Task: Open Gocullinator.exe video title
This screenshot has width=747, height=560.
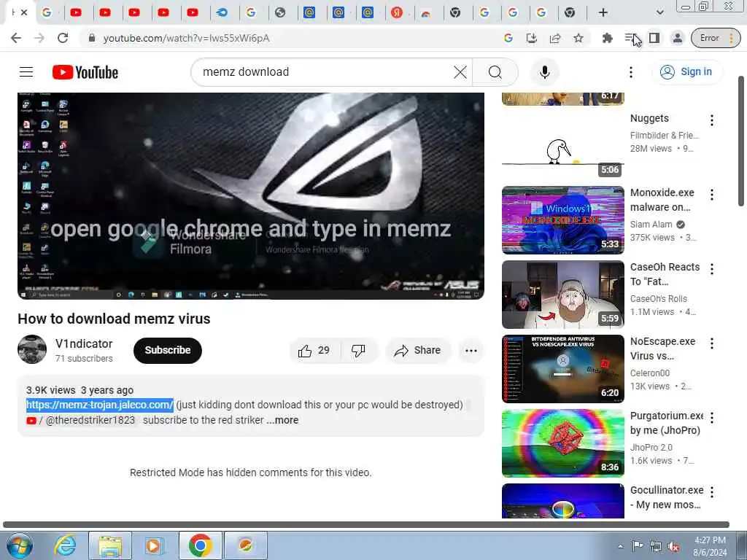Action: click(667, 497)
